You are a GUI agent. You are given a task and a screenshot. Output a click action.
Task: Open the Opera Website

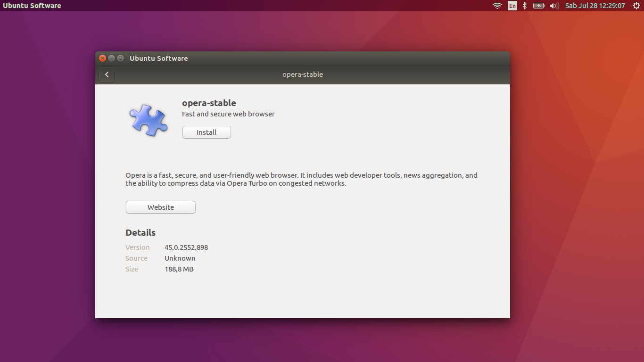pos(160,207)
